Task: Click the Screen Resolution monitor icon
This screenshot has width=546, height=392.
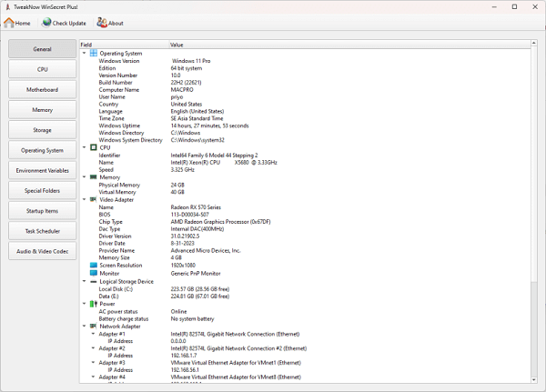Action: tap(94, 265)
